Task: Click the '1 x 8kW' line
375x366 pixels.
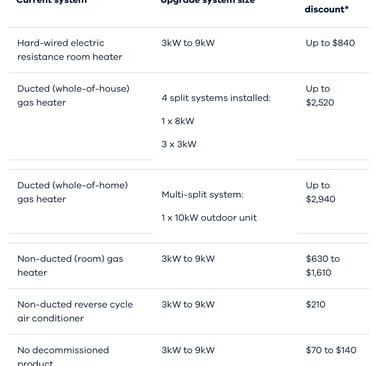Action: (x=178, y=121)
